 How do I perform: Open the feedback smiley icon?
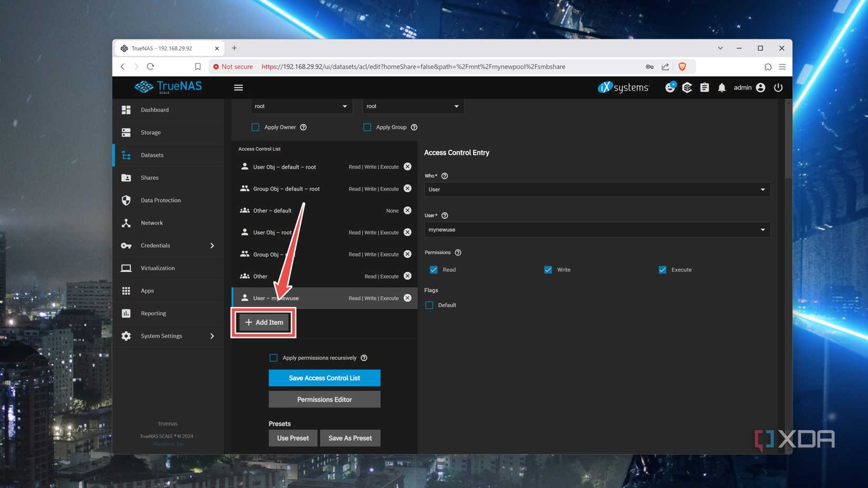point(670,87)
